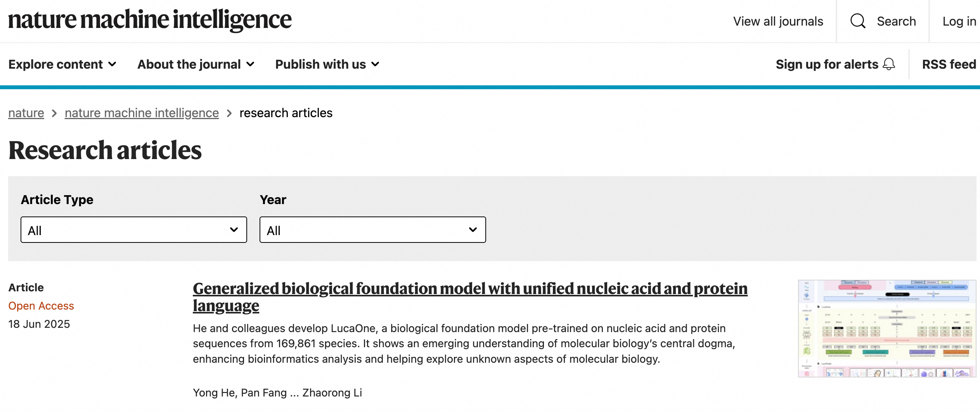Open nature machine intelligence breadcrumb link
Viewport: 980px width, 412px height.
coord(142,113)
